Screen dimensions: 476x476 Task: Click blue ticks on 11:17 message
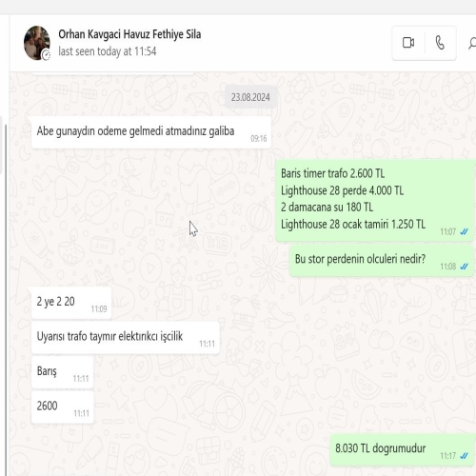pos(464,456)
